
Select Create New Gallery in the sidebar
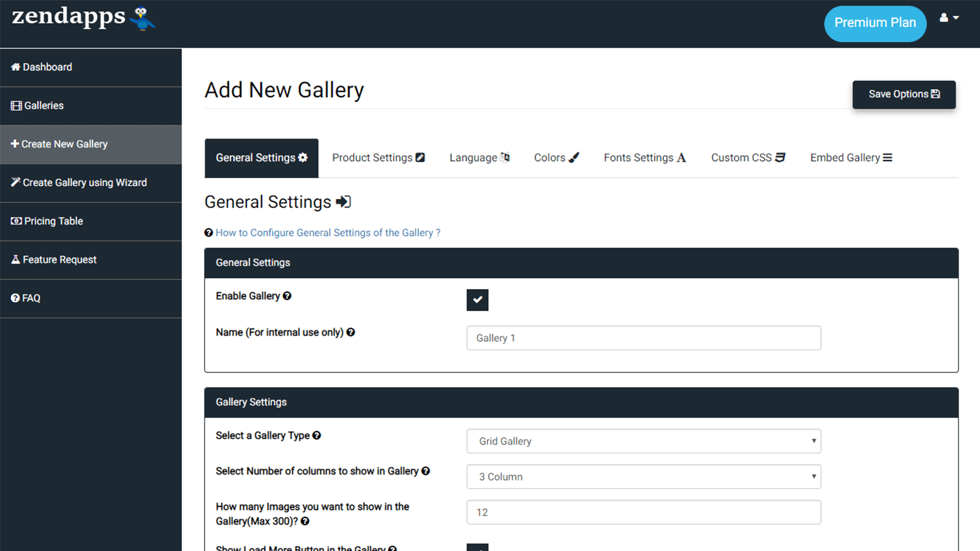91,144
